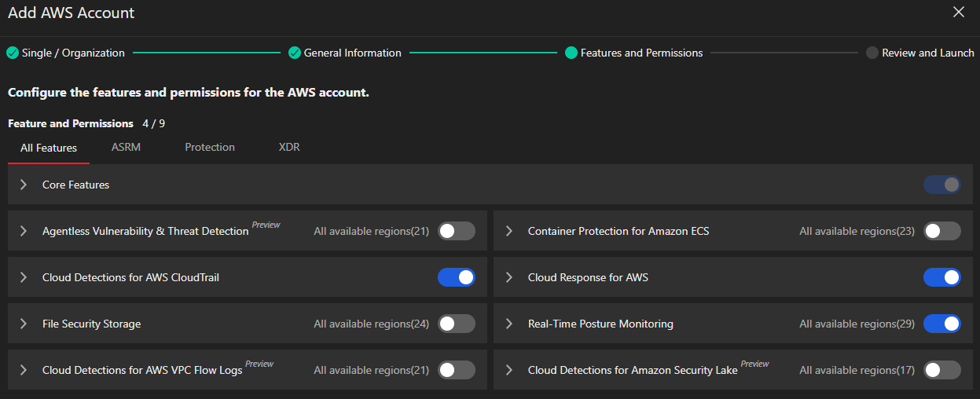Switch to the ASRM tab
The width and height of the screenshot is (980, 399).
(126, 147)
